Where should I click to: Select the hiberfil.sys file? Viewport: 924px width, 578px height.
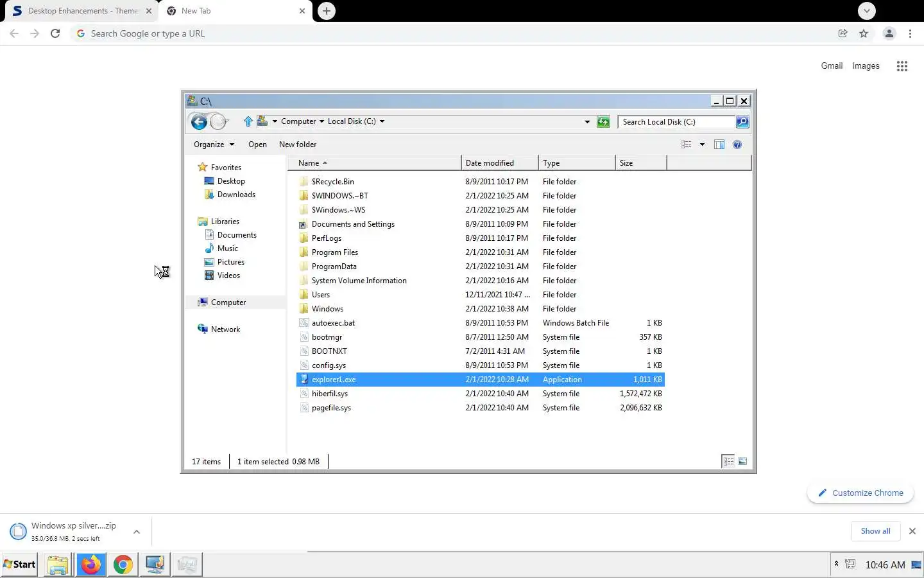pos(329,394)
